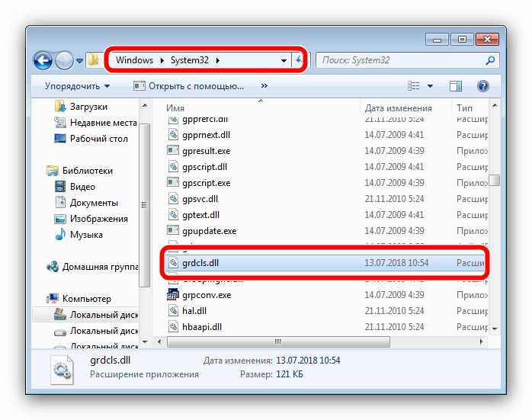Click the gpresult.exe file icon
Screen dimensions: 532x420
coord(173,150)
